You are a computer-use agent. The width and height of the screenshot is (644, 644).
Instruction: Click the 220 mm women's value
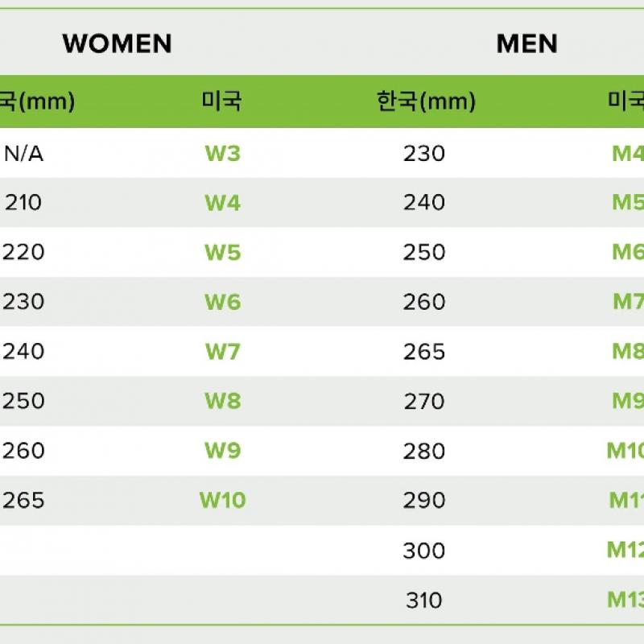pyautogui.click(x=24, y=252)
